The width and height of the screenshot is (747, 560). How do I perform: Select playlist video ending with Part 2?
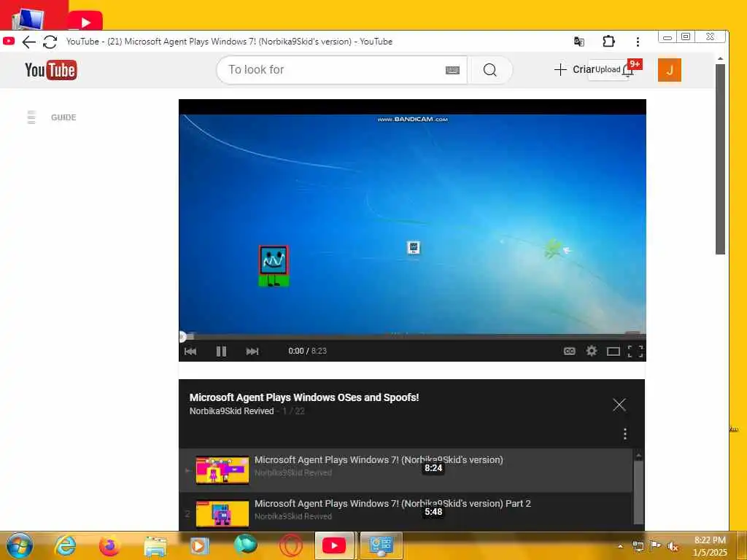click(406, 513)
